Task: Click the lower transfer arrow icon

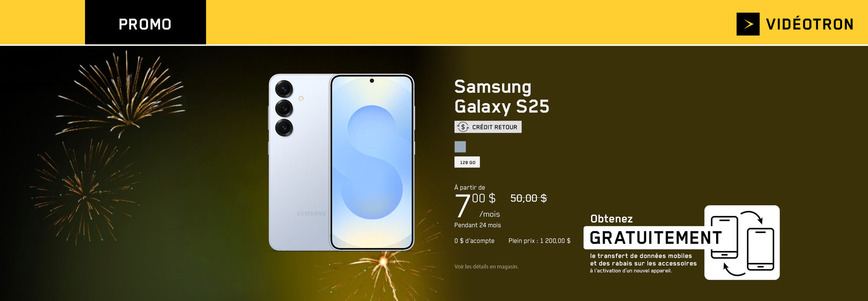Action: [734, 270]
